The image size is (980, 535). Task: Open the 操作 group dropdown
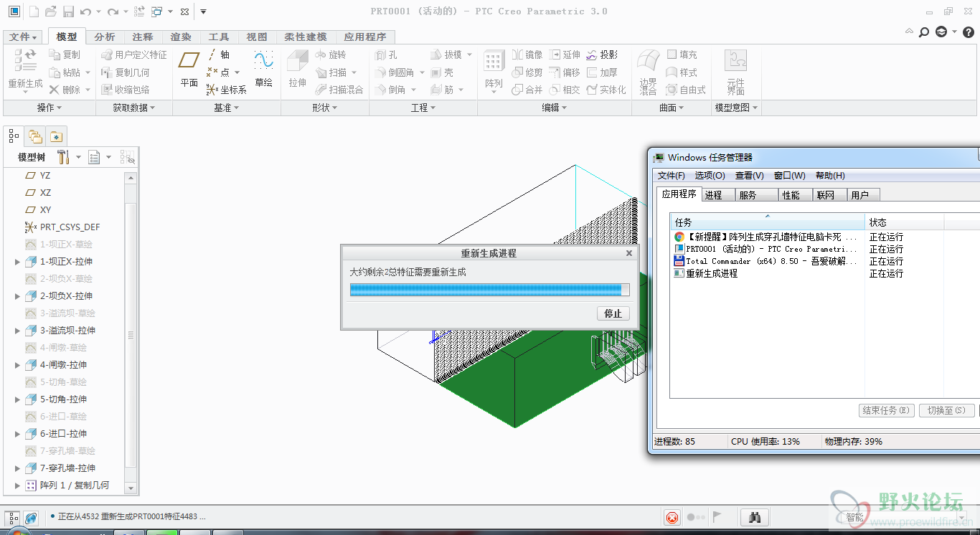pos(50,108)
